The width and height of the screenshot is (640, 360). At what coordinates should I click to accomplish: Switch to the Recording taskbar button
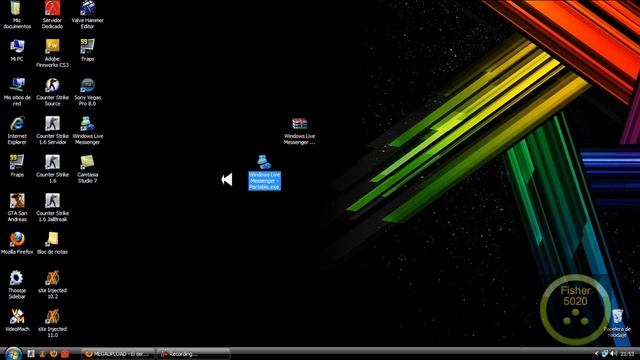(193, 354)
